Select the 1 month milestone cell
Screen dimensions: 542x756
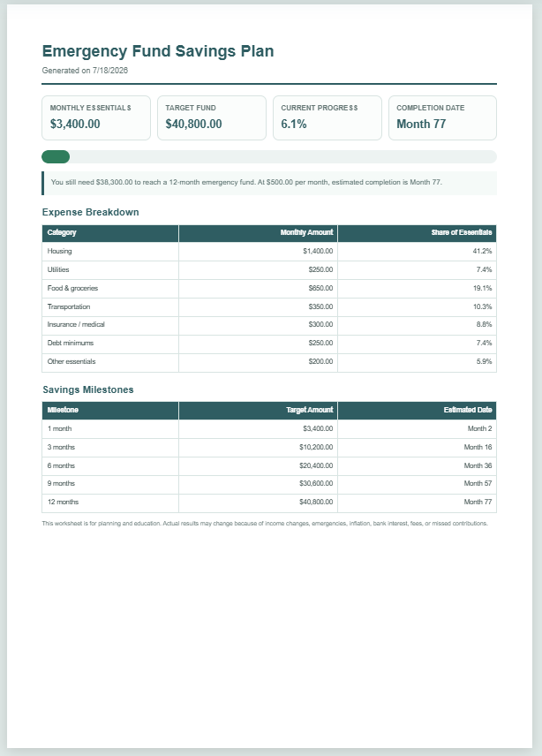pos(110,428)
